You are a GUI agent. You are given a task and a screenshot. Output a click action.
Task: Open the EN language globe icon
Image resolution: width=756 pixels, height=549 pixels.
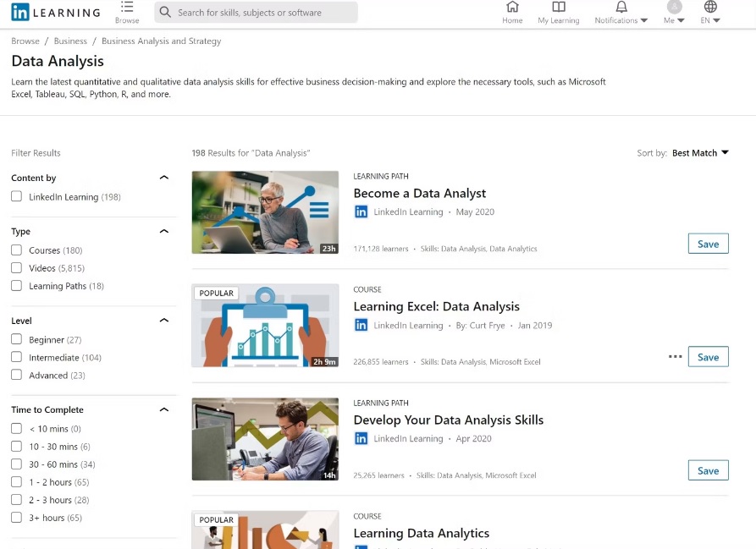709,7
